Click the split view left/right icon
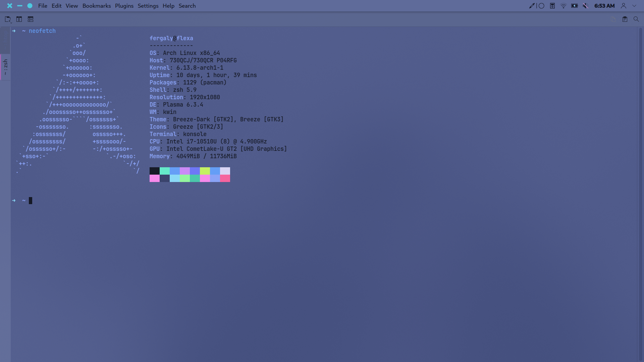Image resolution: width=644 pixels, height=362 pixels. (19, 19)
